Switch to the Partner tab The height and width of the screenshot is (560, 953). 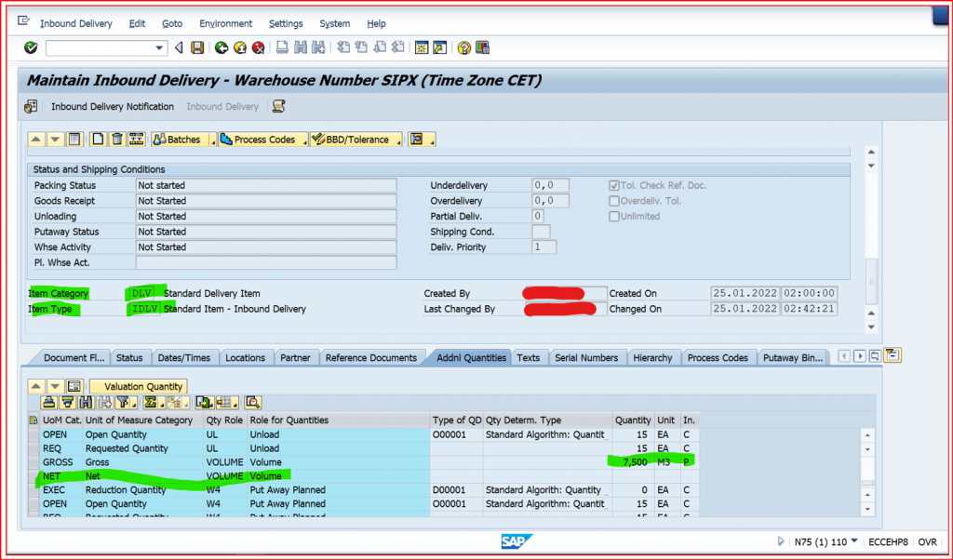click(295, 358)
